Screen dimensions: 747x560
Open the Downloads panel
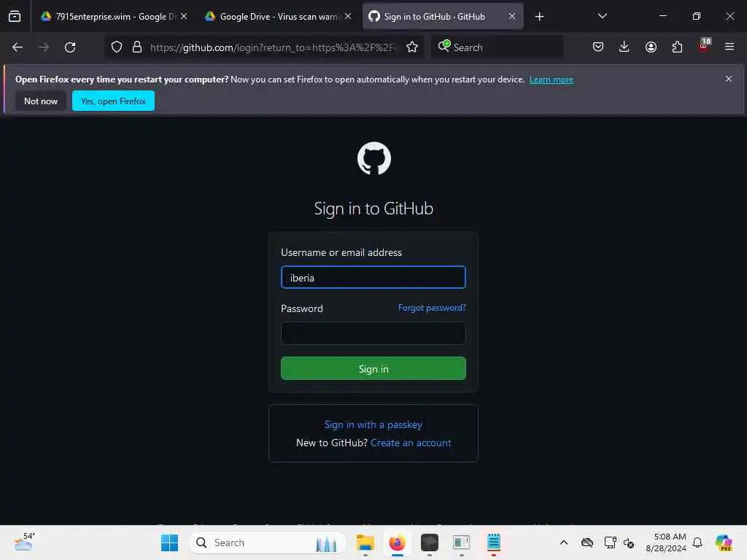click(x=624, y=47)
